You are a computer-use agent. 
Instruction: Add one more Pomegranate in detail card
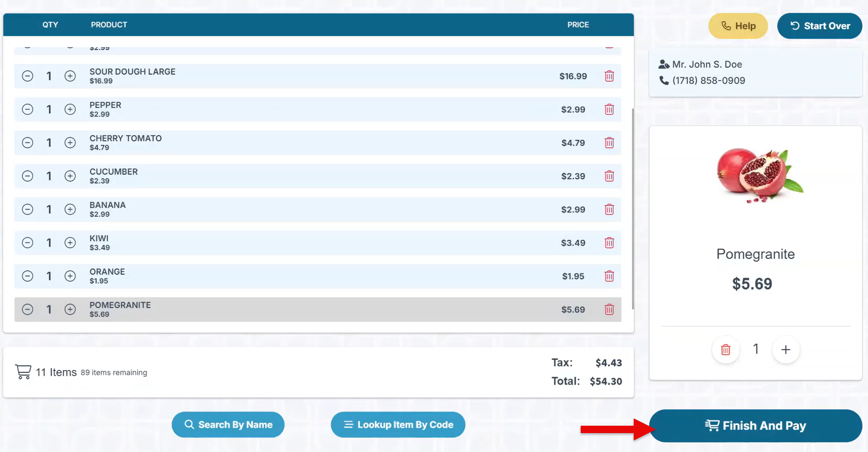pyautogui.click(x=785, y=350)
